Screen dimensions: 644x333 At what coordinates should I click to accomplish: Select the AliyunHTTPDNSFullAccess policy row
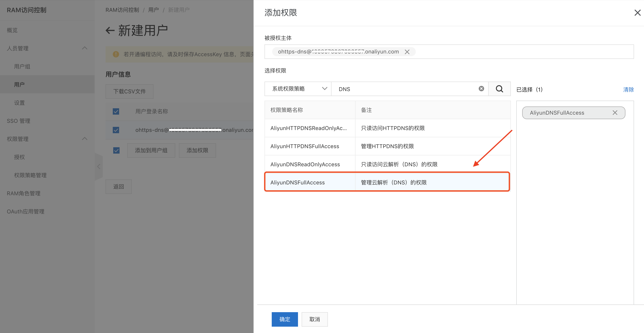(387, 146)
